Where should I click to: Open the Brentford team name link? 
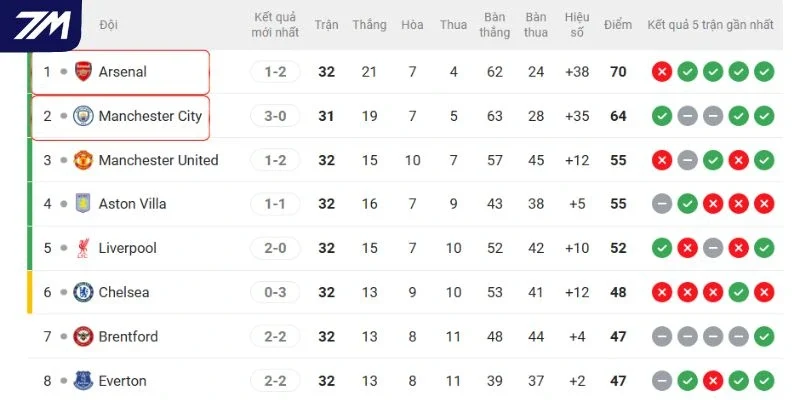coord(128,337)
